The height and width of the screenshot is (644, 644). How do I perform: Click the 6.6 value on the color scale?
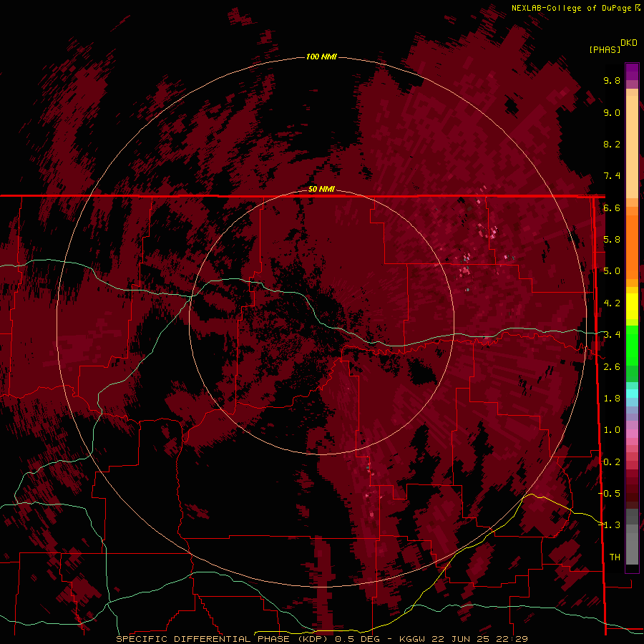[x=612, y=208]
